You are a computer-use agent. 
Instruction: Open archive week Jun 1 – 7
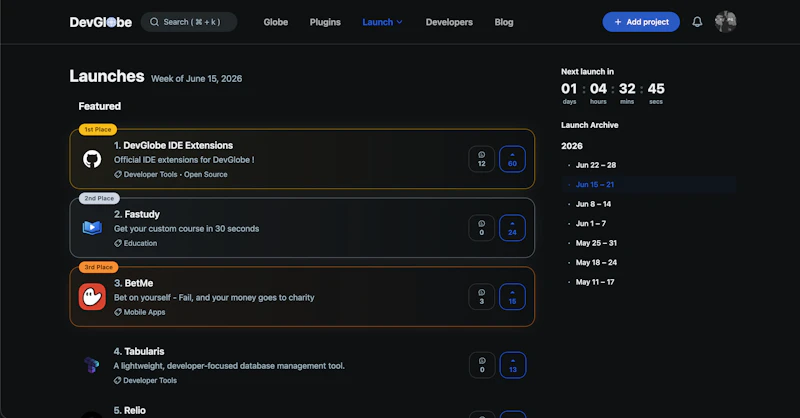point(591,224)
